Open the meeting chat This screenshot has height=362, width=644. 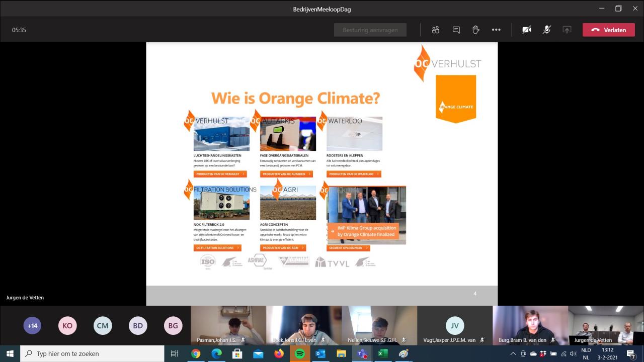click(456, 30)
